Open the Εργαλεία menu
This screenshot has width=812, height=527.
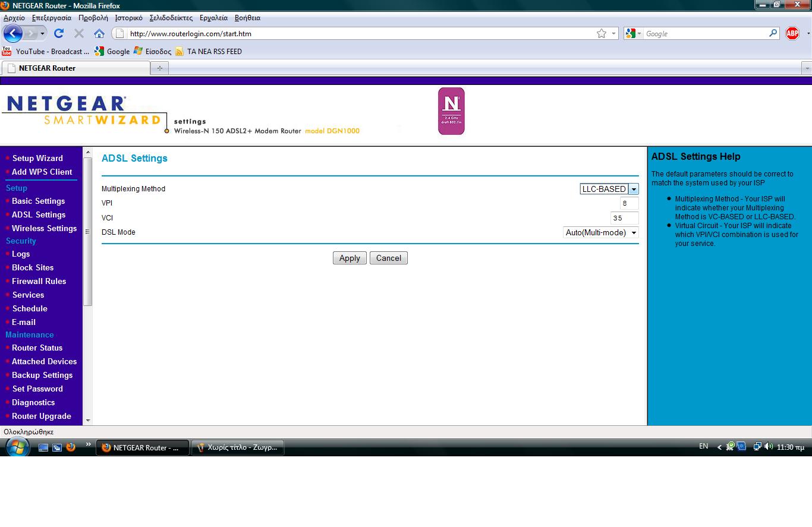pyautogui.click(x=213, y=18)
